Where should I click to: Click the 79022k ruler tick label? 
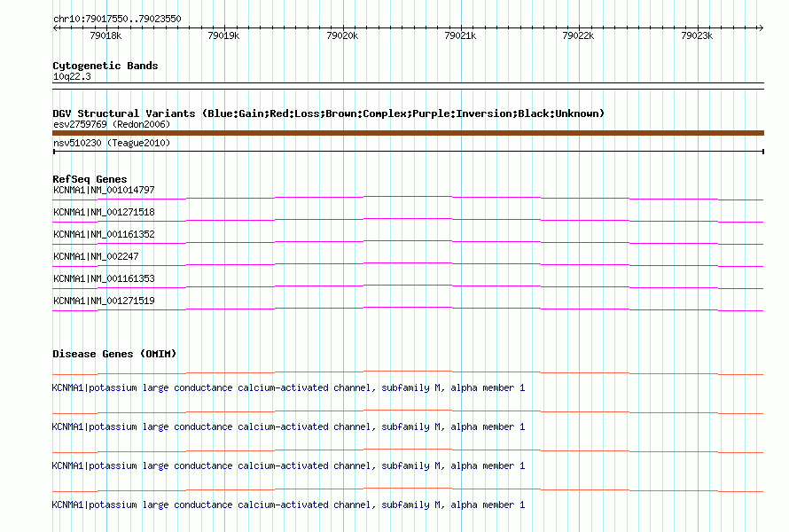tap(578, 35)
